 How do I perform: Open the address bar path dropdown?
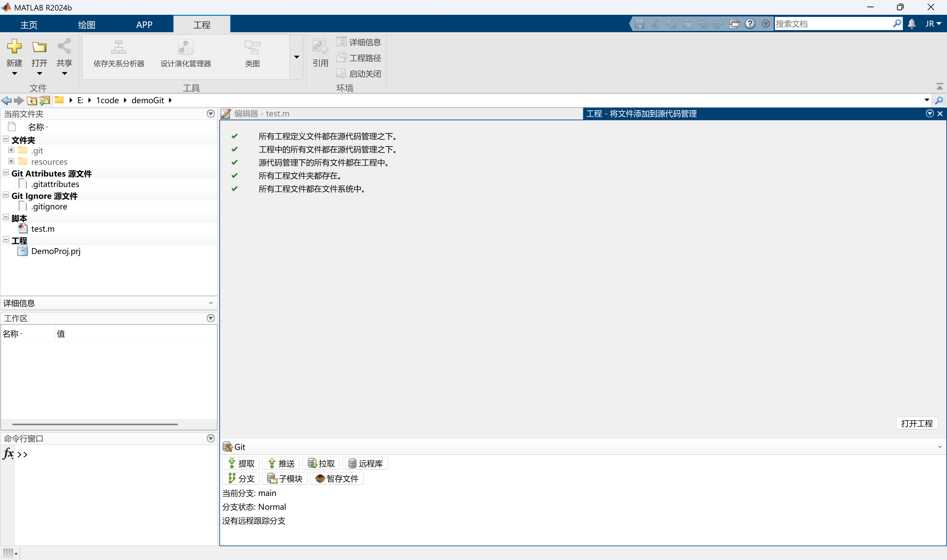927,100
